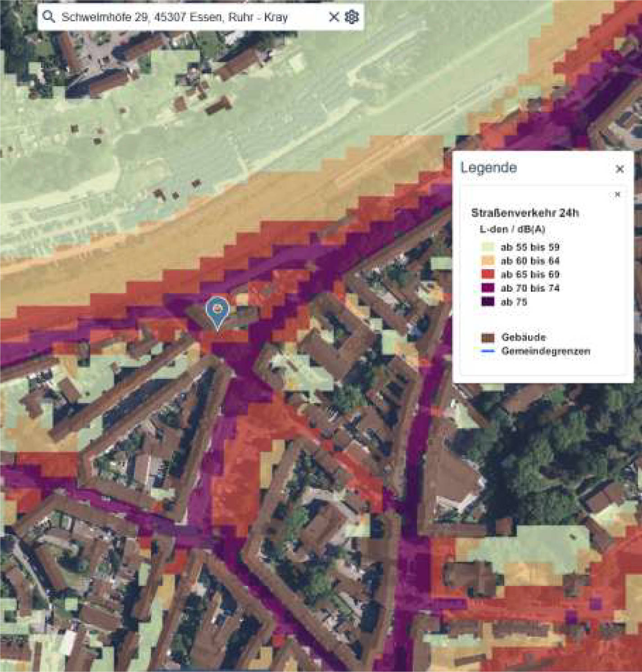Click the 'Legende' panel title
This screenshot has height=672, width=642.
[488, 168]
